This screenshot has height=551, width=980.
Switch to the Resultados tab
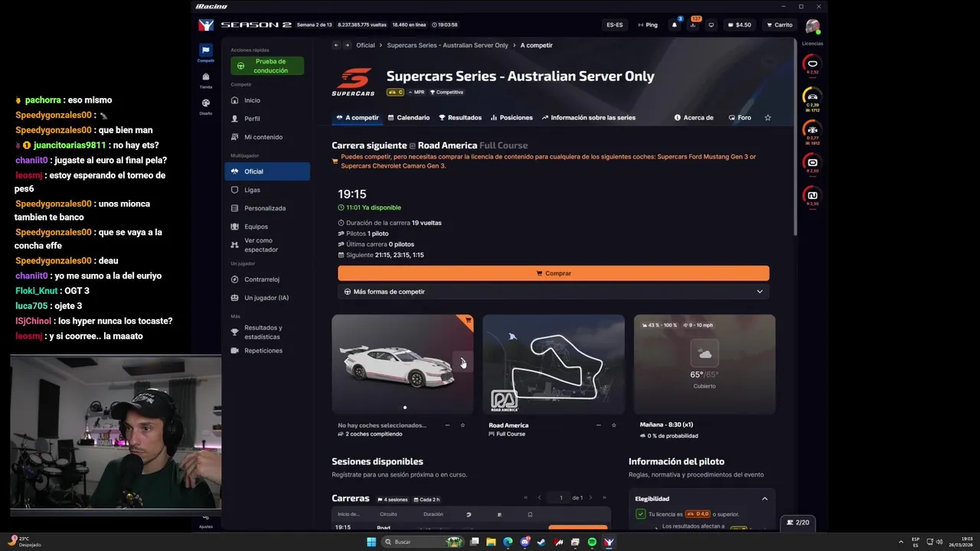(x=460, y=118)
